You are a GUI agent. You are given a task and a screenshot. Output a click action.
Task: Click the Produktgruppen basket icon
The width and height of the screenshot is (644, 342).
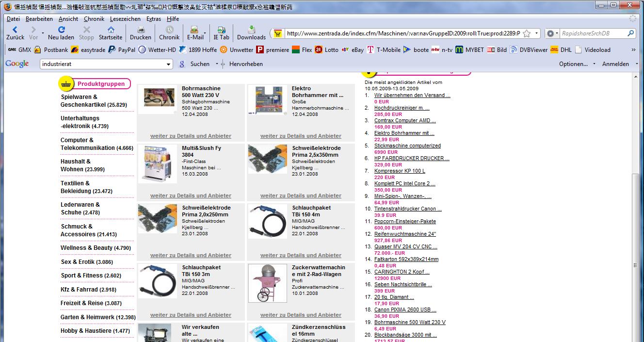(x=65, y=84)
